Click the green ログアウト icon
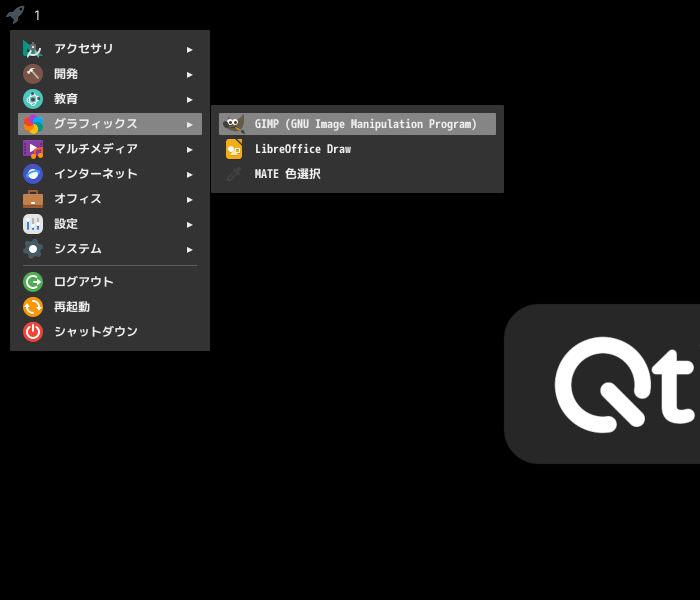The height and width of the screenshot is (600, 700). [33, 282]
